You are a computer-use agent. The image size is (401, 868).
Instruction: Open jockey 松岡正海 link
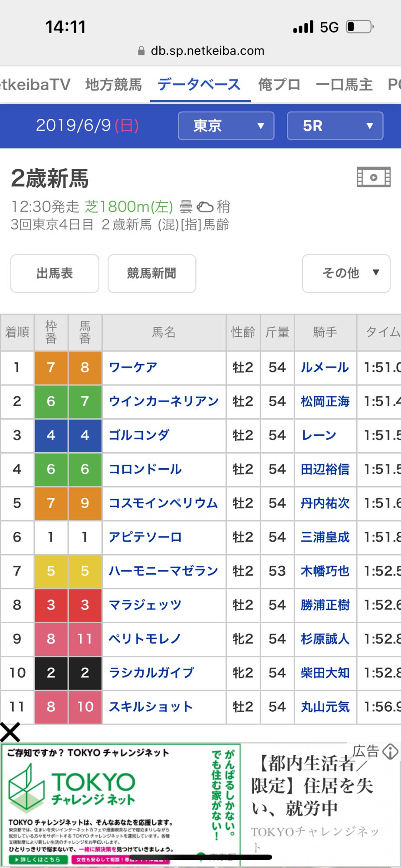pyautogui.click(x=325, y=401)
